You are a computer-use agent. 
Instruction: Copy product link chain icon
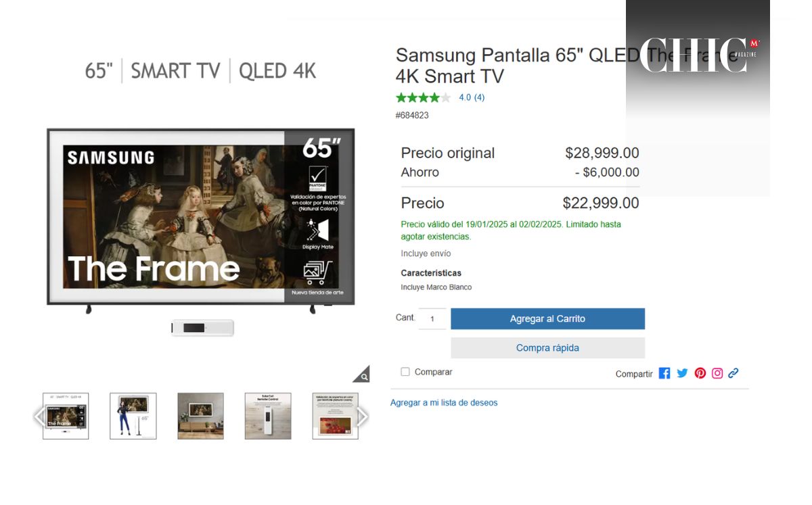[734, 373]
